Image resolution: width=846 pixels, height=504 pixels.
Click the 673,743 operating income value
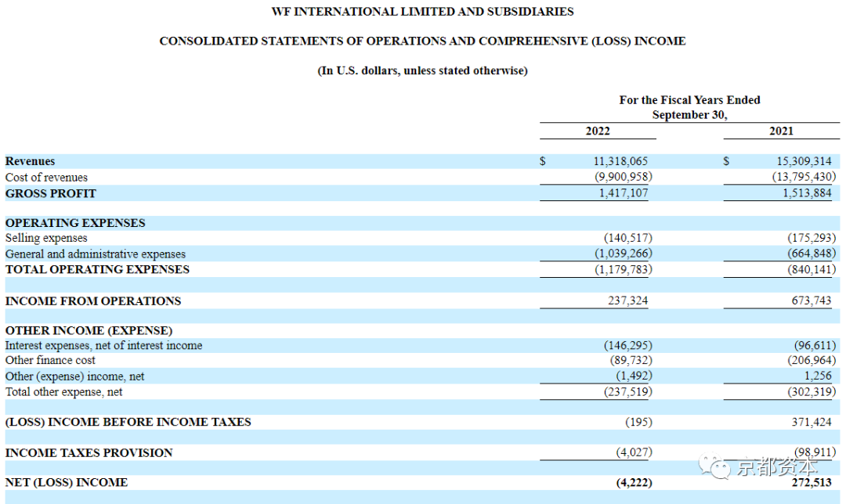(x=812, y=301)
